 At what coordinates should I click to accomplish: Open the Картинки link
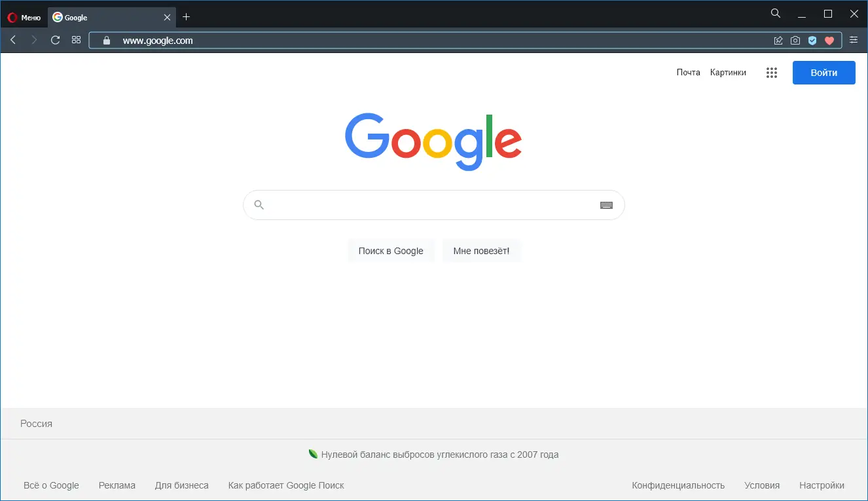728,73
